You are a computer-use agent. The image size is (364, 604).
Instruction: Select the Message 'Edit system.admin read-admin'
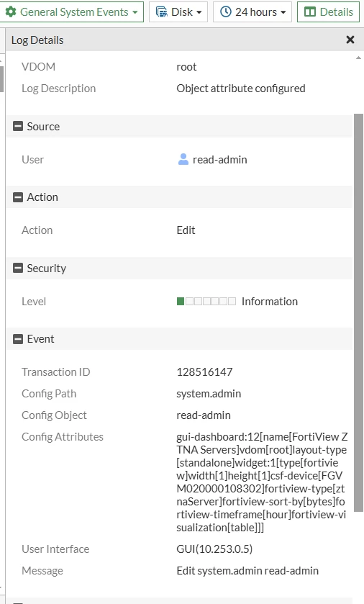(247, 570)
